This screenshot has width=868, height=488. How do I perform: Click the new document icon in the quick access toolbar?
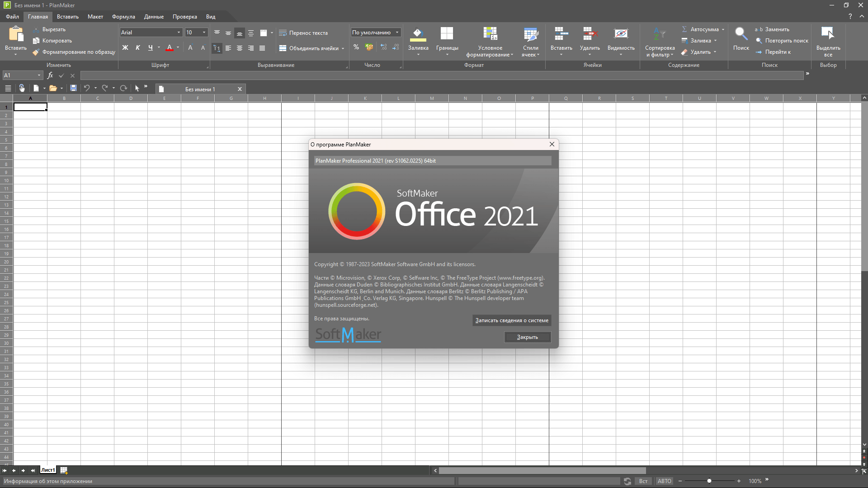pos(36,89)
